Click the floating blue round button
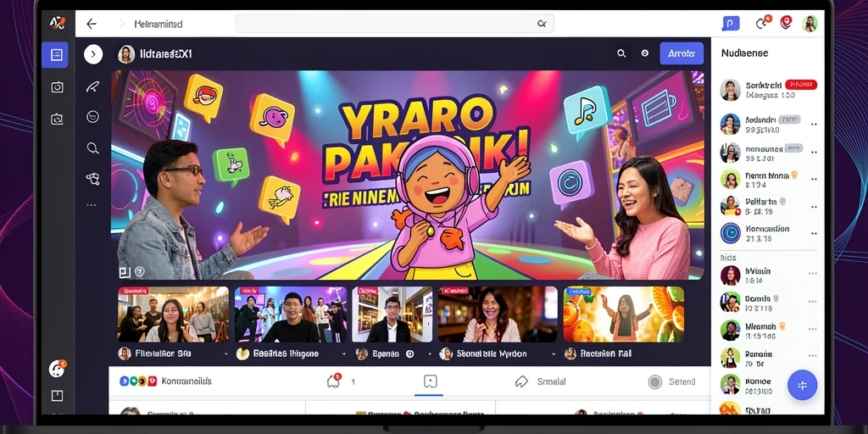Viewport: 868px width, 434px height. [x=802, y=386]
